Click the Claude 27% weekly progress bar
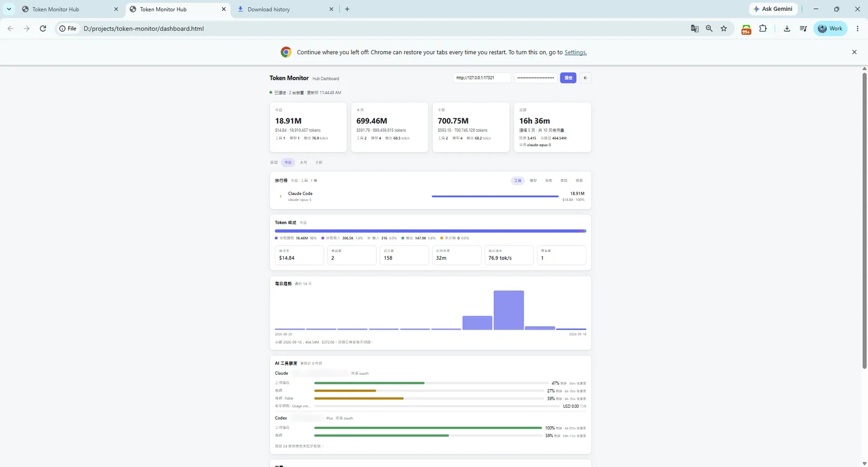868x467 pixels. click(x=429, y=390)
